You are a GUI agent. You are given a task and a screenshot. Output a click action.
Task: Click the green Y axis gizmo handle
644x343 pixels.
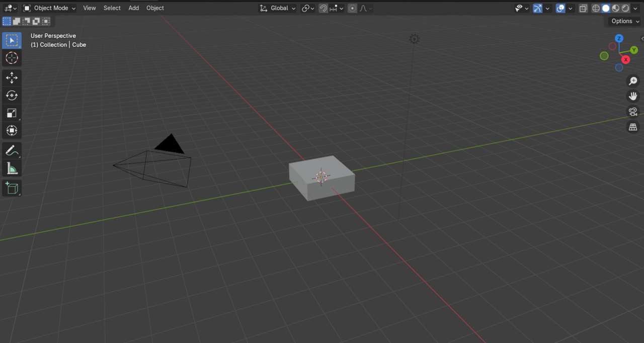pyautogui.click(x=634, y=50)
